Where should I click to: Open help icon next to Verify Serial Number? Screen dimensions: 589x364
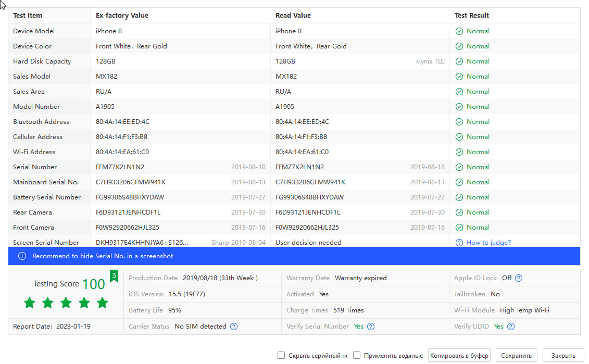click(x=371, y=327)
